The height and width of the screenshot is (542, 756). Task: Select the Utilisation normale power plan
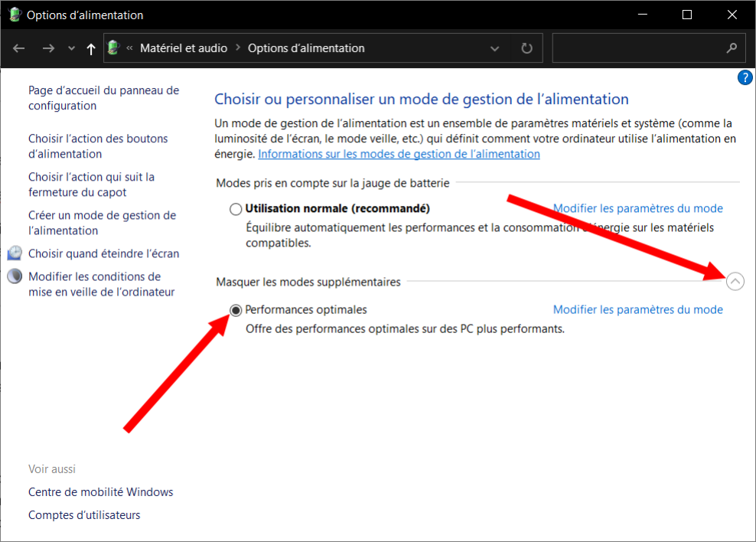point(236,209)
